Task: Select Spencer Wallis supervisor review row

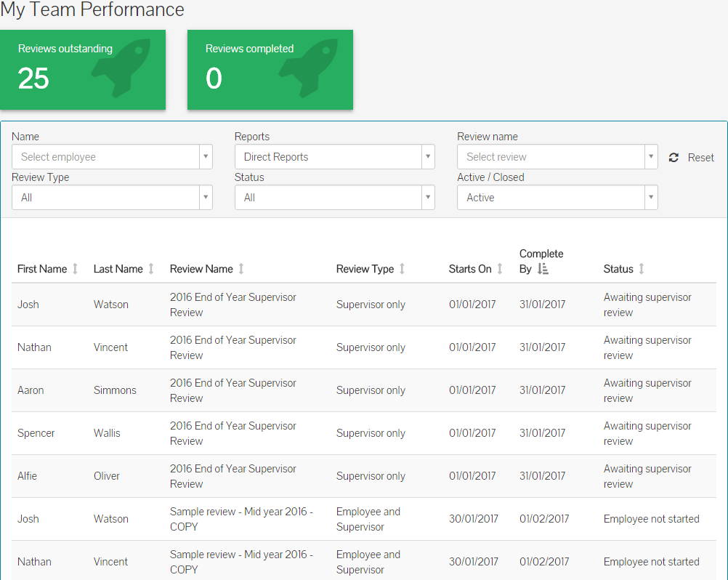Action: (x=363, y=433)
